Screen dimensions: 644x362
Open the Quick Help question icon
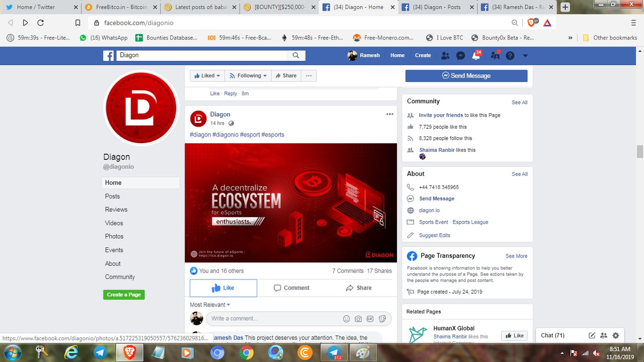[x=510, y=56]
